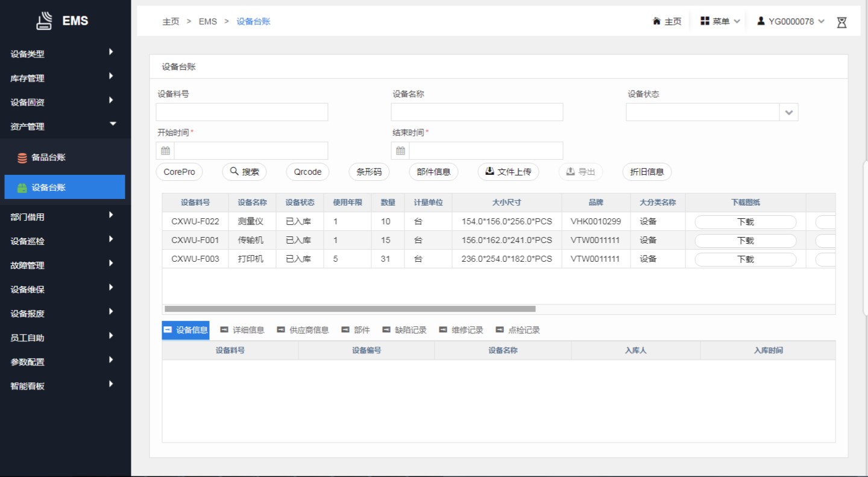Click the table horizontal scrollbar thumb
The image size is (868, 477).
click(350, 309)
